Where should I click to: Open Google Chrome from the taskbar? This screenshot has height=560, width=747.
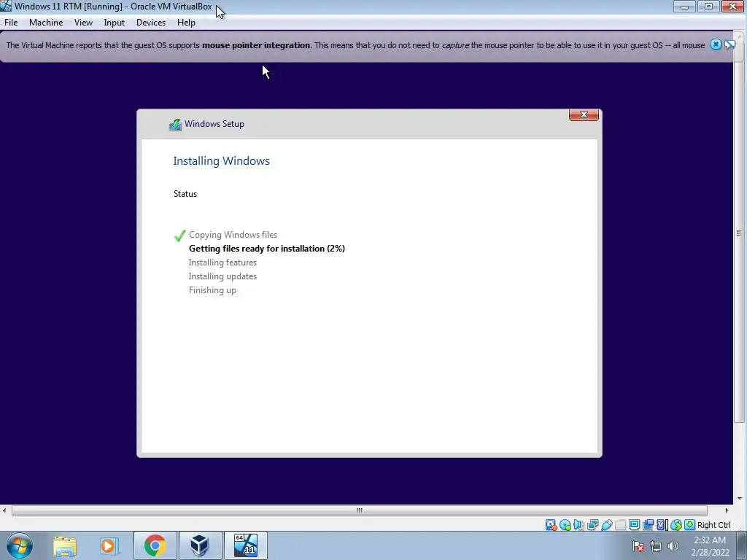click(x=155, y=545)
